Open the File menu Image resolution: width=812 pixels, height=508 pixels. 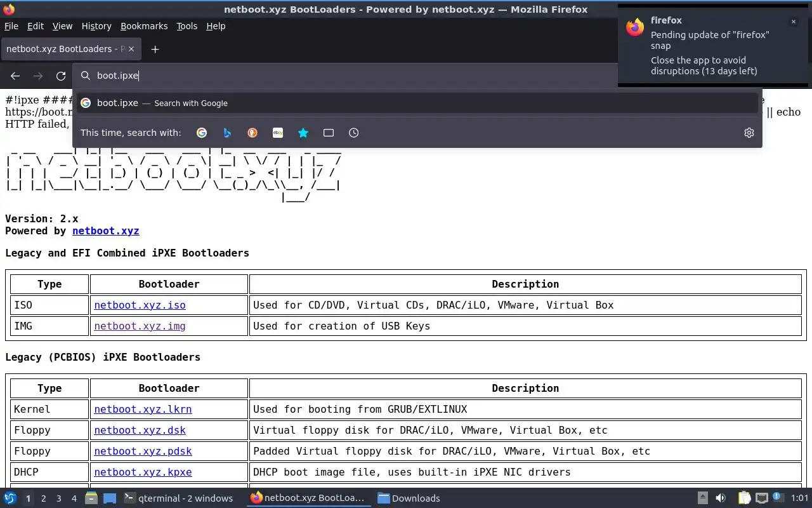[11, 26]
